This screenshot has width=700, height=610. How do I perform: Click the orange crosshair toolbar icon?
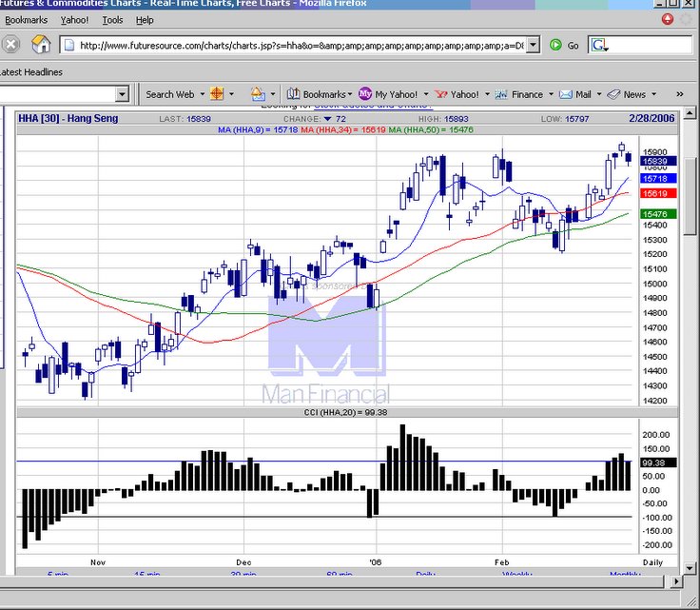click(217, 94)
